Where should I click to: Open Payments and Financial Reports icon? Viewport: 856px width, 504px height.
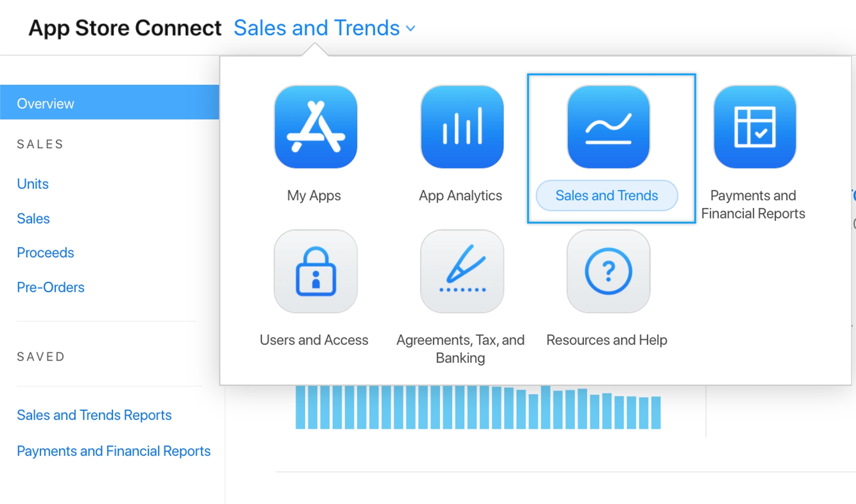pyautogui.click(x=755, y=127)
